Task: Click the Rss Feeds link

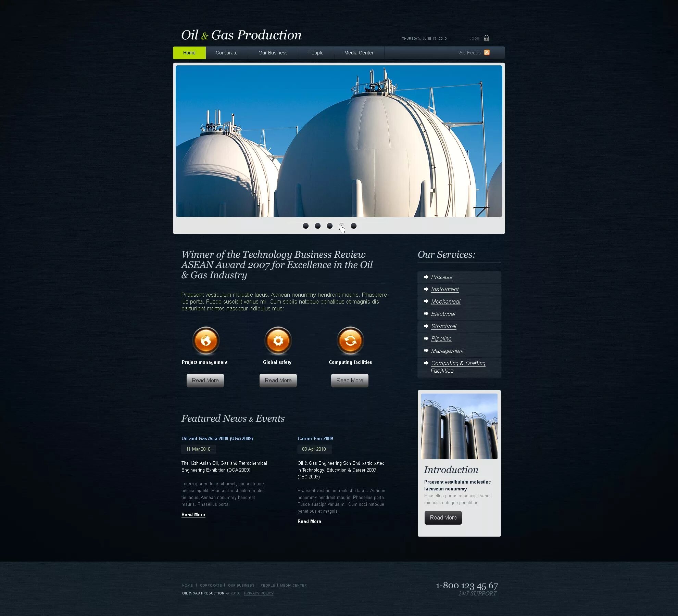Action: pos(469,53)
